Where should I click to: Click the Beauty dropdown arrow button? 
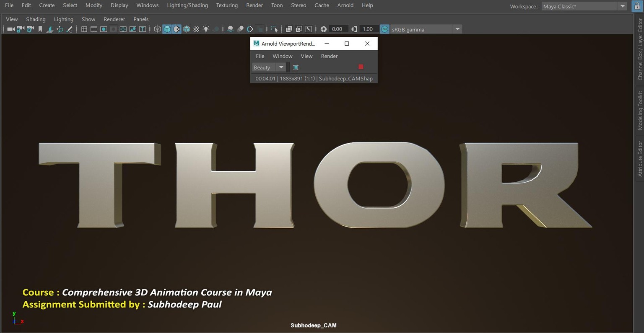point(281,67)
